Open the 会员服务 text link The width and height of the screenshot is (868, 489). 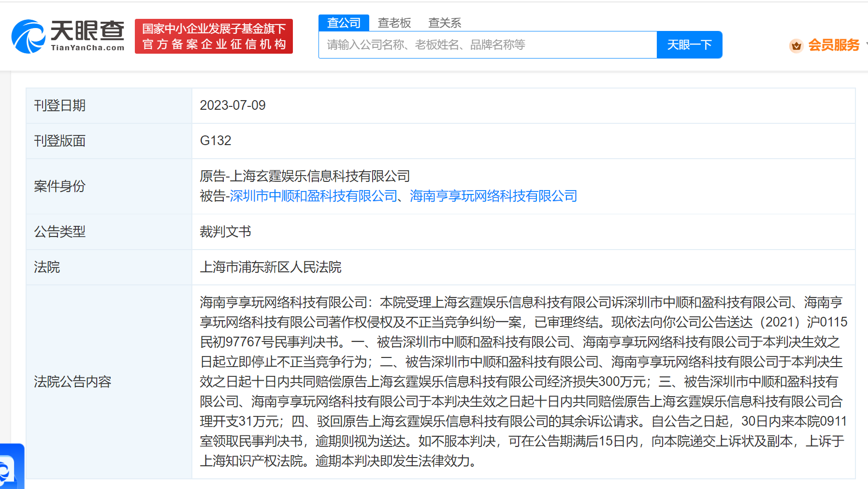click(x=833, y=45)
